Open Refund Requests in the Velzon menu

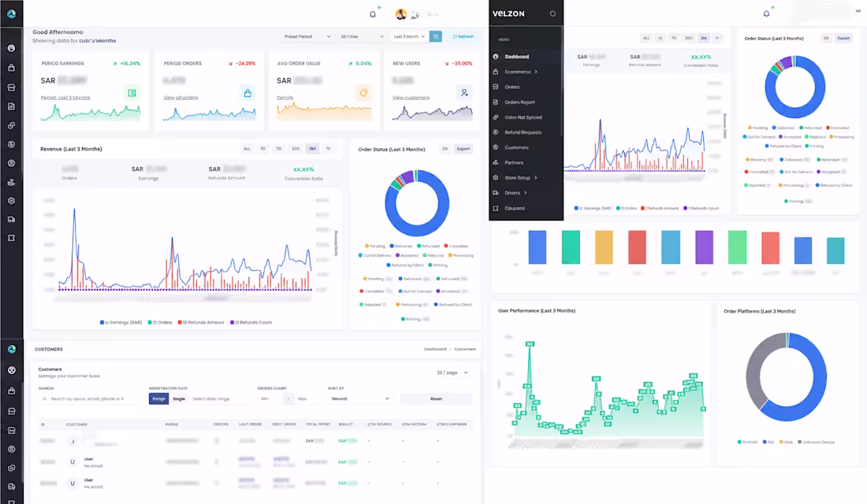[x=523, y=132]
